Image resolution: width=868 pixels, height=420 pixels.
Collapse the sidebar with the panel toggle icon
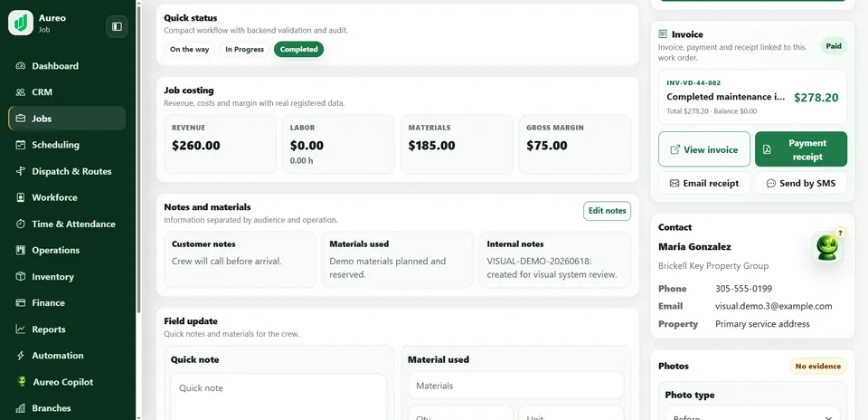117,26
